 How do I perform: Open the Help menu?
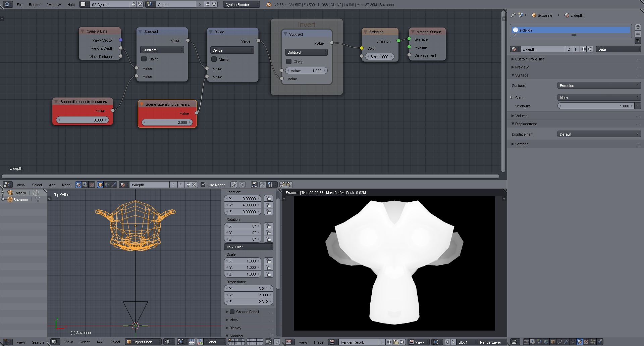pyautogui.click(x=71, y=5)
